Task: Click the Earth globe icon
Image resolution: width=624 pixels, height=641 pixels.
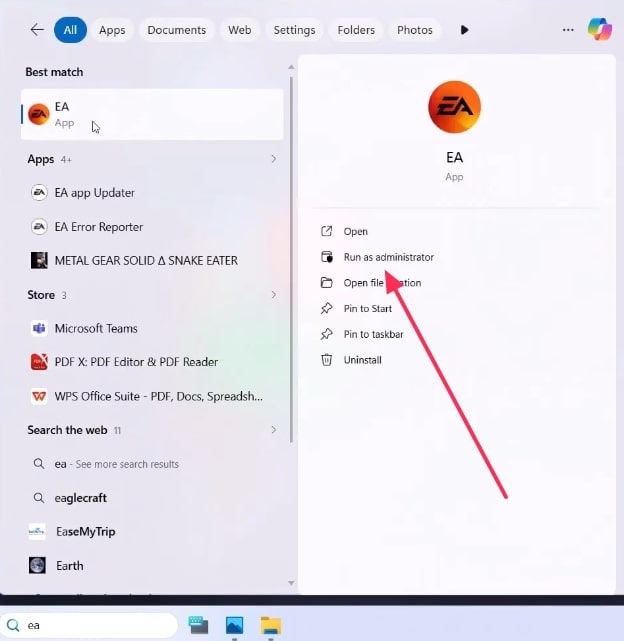Action: click(37, 565)
